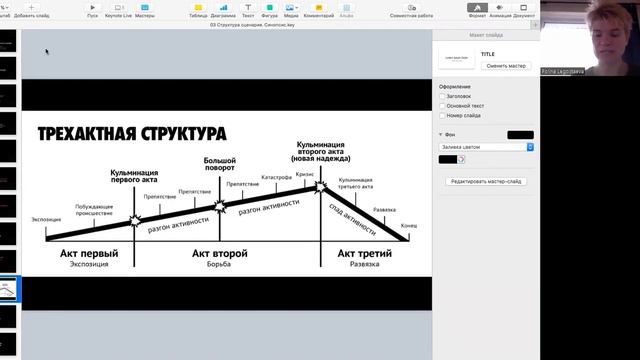Click the TITLE master slide preview thumbnail

click(457, 58)
